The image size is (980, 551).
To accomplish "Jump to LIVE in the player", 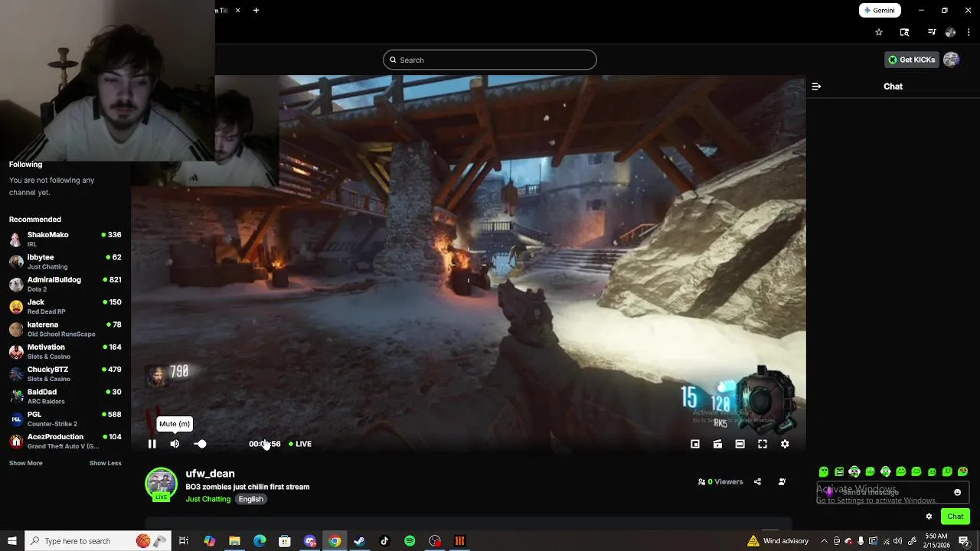I will (x=300, y=444).
